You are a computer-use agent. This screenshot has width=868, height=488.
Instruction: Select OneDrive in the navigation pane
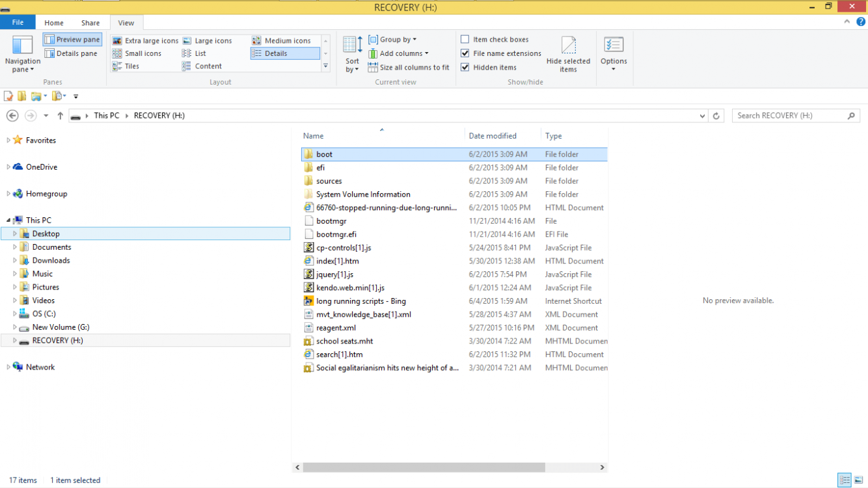[42, 167]
